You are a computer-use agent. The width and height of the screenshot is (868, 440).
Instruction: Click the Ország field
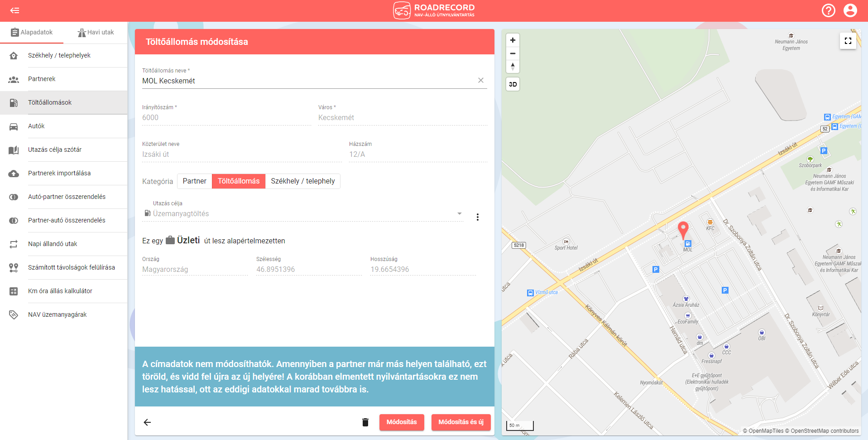[x=195, y=269]
